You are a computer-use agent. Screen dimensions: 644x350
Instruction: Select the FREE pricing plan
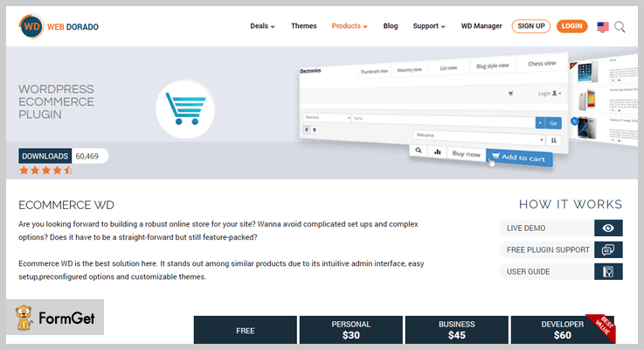coord(246,330)
